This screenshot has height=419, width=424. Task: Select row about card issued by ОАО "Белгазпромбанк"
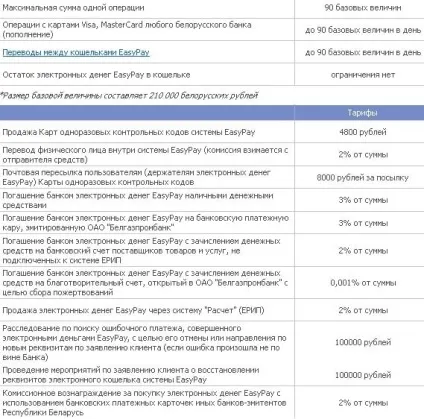[x=145, y=223]
